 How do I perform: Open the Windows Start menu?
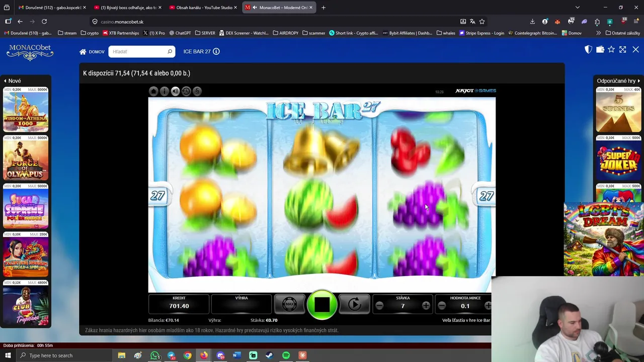tap(8, 355)
